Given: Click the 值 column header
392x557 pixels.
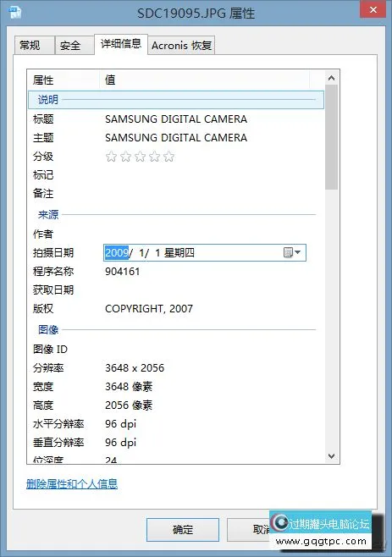Looking at the screenshot, I should pyautogui.click(x=205, y=80).
